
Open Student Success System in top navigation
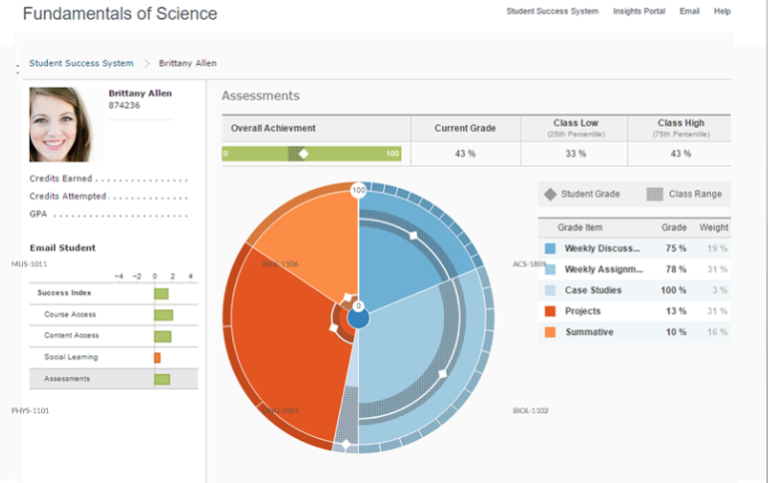552,12
